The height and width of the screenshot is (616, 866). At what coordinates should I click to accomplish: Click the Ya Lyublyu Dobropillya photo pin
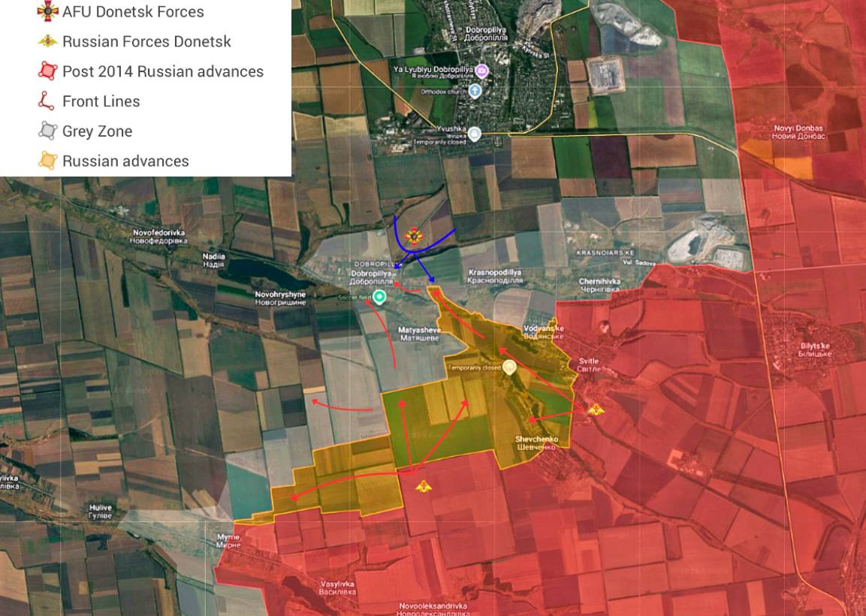click(481, 70)
